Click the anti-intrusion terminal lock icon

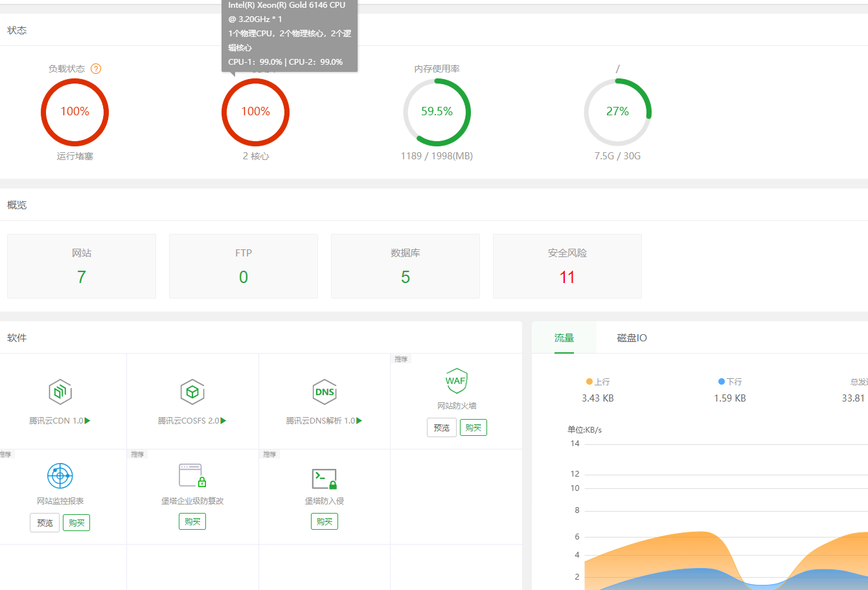click(325, 479)
